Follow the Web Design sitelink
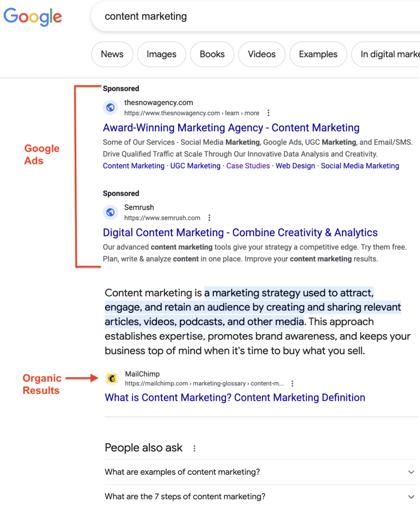The width and height of the screenshot is (420, 508). [x=295, y=166]
